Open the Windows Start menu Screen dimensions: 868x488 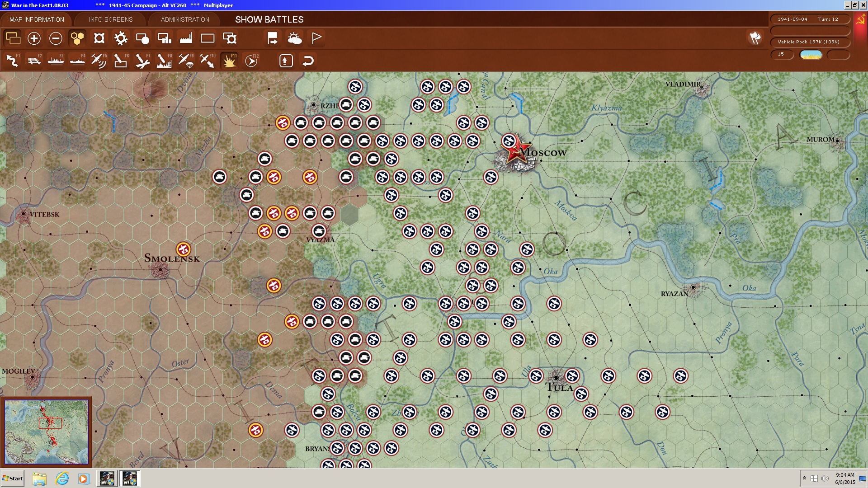tap(13, 479)
